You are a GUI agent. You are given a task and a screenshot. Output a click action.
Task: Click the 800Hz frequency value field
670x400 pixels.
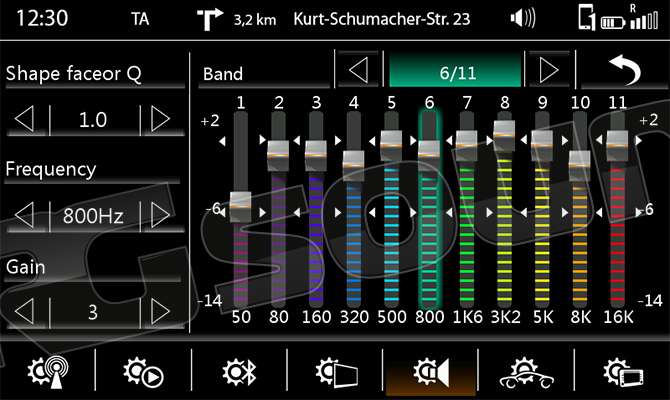point(93,215)
